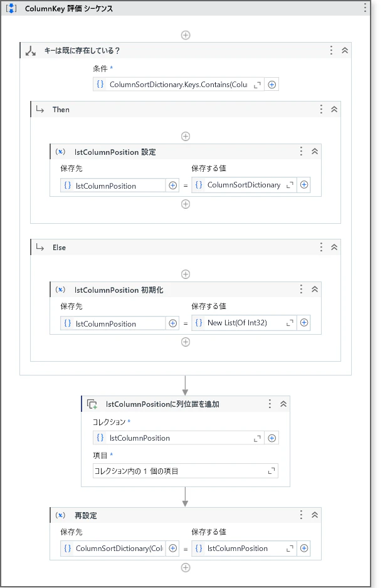Image resolution: width=385 pixels, height=588 pixels.
Task: Add activity at top of sequence
Action: pos(186,35)
